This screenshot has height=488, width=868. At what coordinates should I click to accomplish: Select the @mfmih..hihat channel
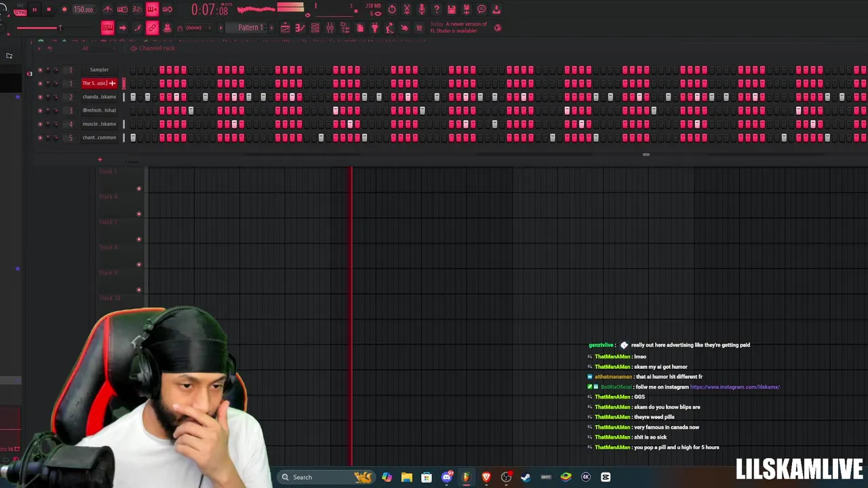[x=99, y=110]
